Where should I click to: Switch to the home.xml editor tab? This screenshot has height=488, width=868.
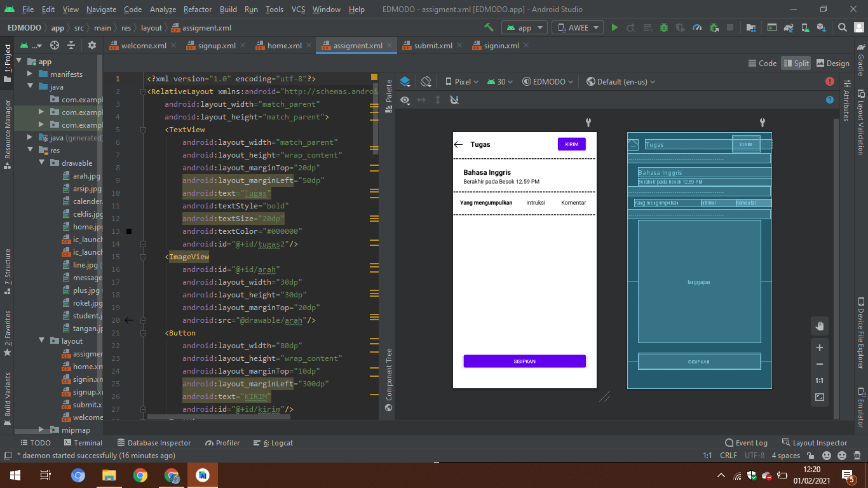pos(284,46)
